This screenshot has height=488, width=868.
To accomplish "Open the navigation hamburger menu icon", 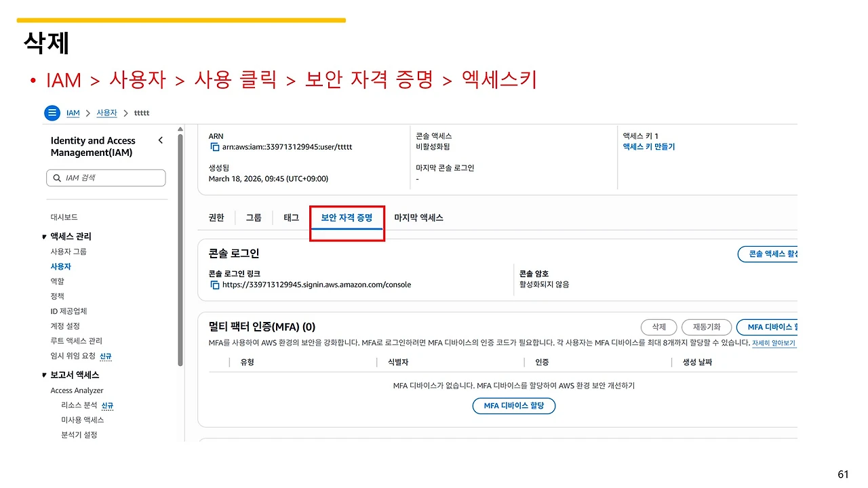I will pos(52,113).
